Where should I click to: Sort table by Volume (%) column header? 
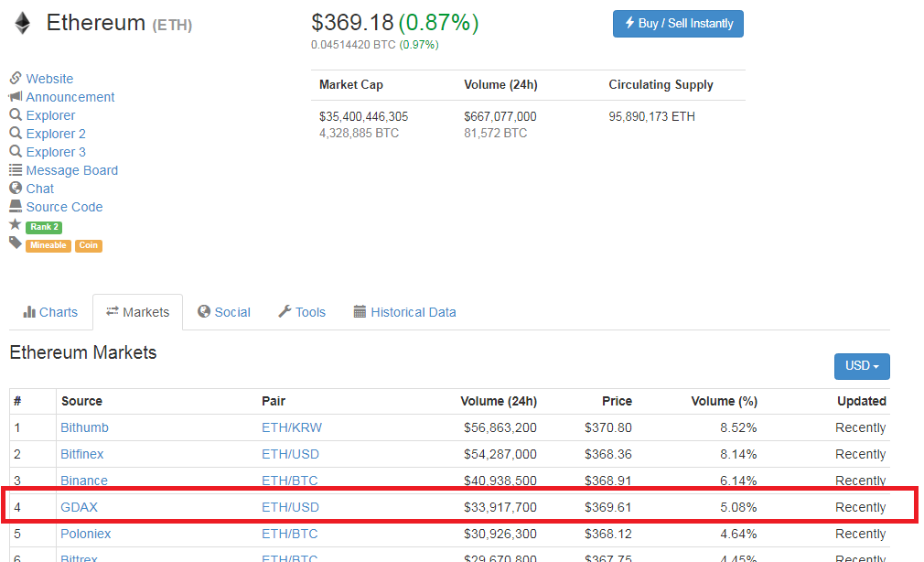pos(725,401)
